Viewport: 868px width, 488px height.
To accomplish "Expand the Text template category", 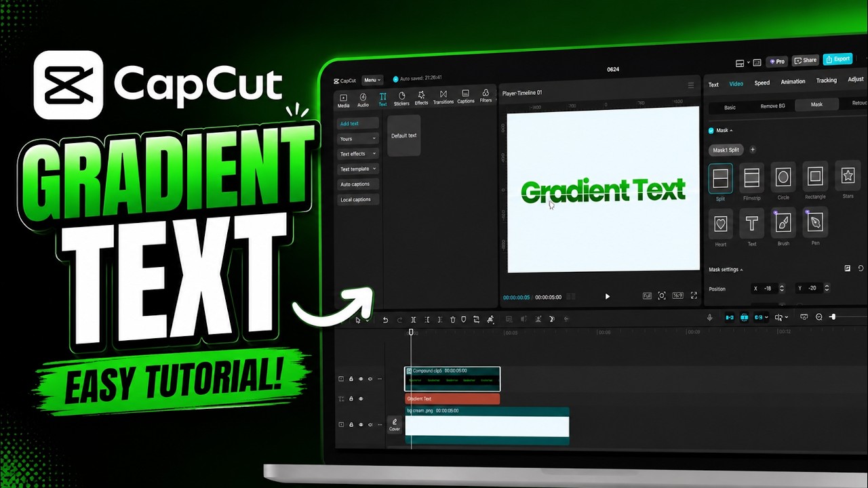I will [358, 169].
